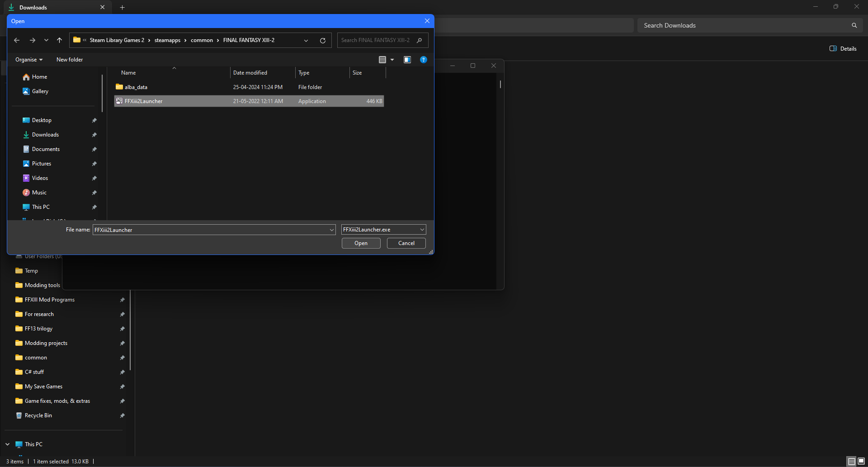Open Help with the question mark icon
This screenshot has height=467, width=868.
424,60
